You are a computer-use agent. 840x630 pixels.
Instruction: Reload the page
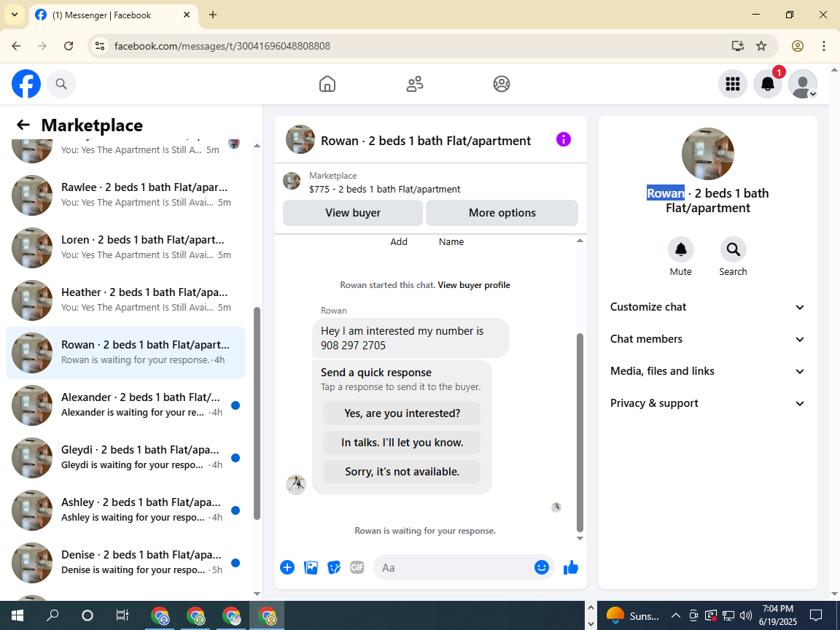[x=69, y=46]
